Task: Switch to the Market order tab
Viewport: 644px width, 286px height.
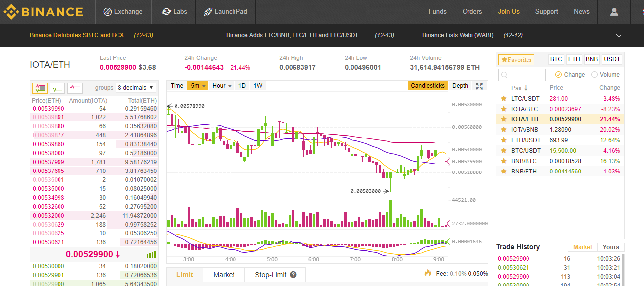Action: (x=224, y=275)
